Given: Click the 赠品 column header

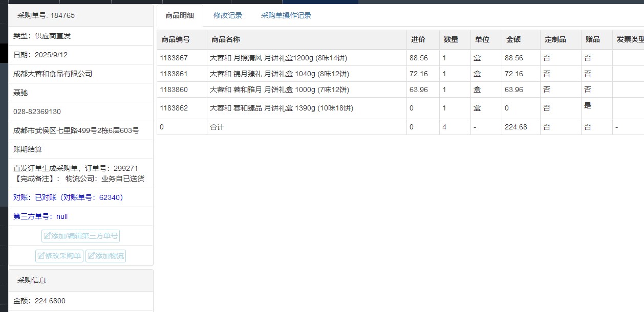Looking at the screenshot, I should pyautogui.click(x=592, y=39).
